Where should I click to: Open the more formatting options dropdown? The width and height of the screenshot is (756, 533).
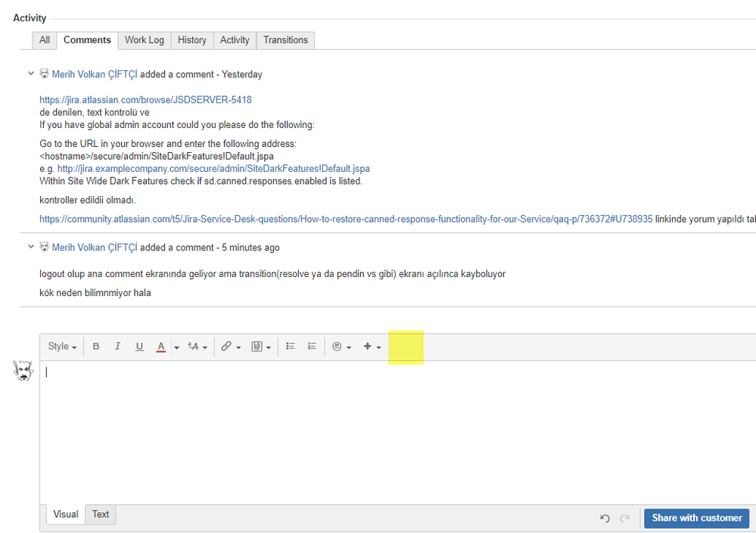tap(198, 346)
